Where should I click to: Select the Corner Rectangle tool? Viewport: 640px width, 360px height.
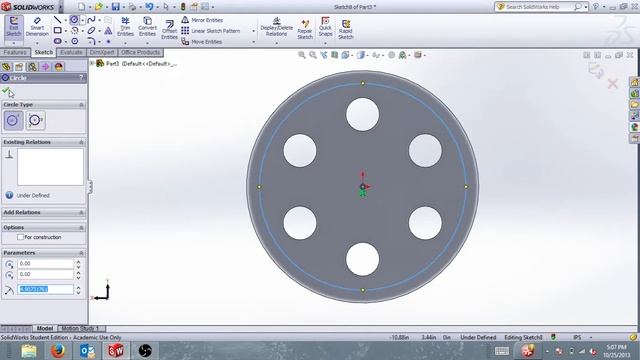[58, 31]
